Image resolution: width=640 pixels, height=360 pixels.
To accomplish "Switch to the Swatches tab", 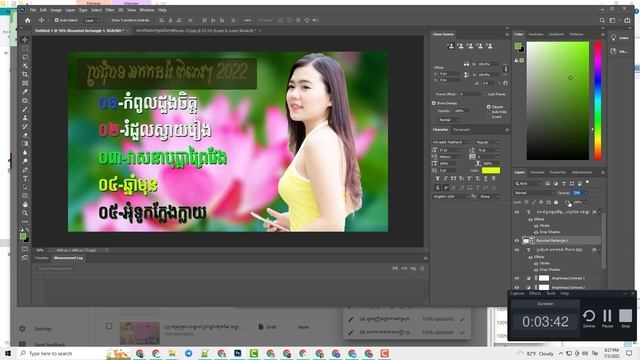I will pyautogui.click(x=536, y=34).
